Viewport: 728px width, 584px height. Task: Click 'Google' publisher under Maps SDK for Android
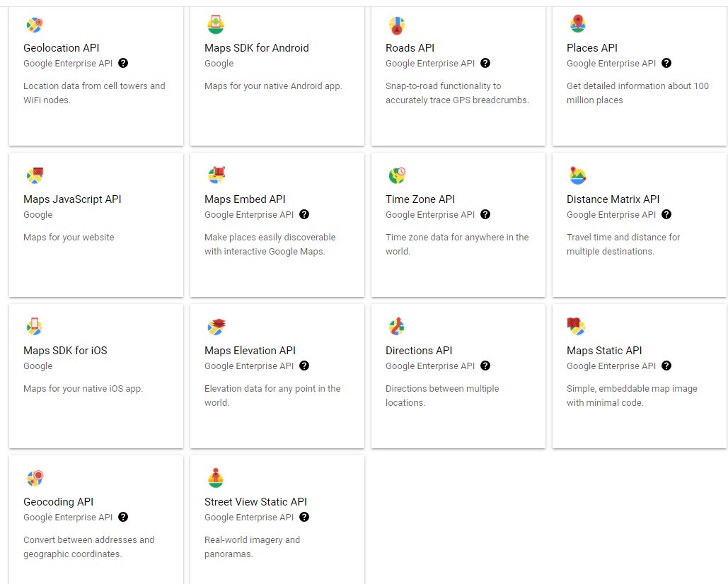tap(219, 64)
